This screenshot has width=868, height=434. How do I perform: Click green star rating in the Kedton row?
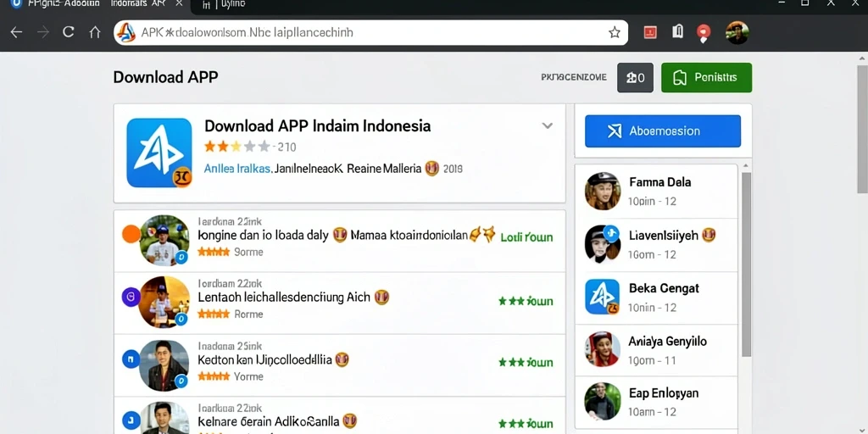pos(526,363)
